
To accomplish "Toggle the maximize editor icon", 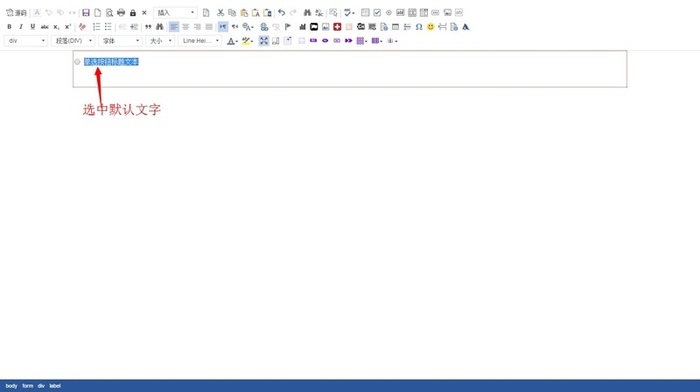I will (264, 41).
